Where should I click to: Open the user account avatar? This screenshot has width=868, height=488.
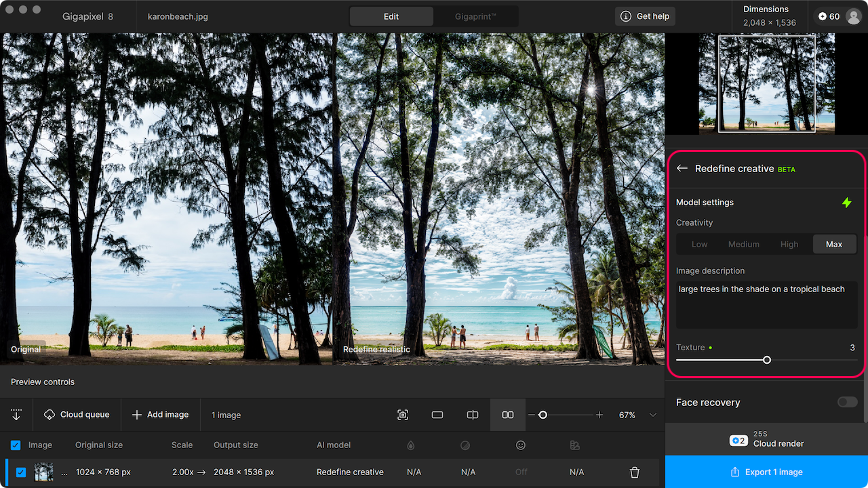click(853, 16)
